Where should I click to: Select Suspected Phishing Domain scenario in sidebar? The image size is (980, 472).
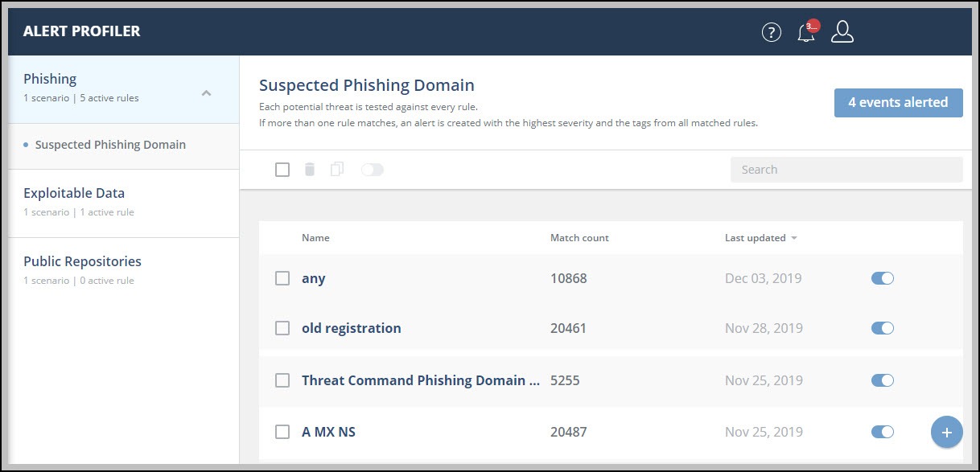110,145
